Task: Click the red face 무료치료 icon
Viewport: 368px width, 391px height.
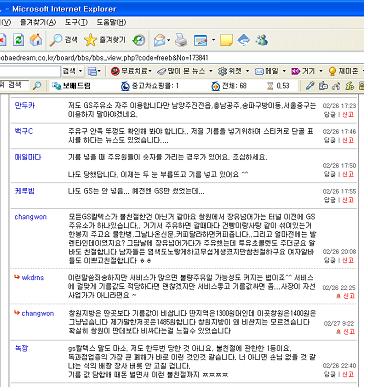Action: tap(115, 71)
